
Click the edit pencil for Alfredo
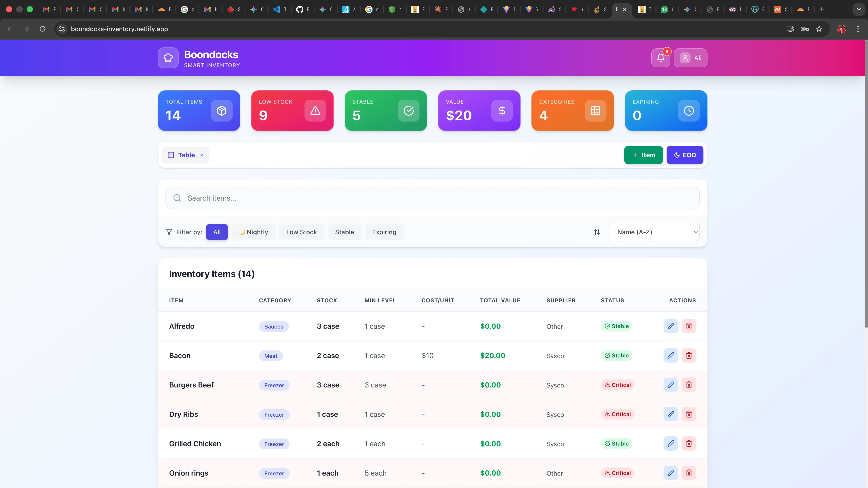[670, 326]
